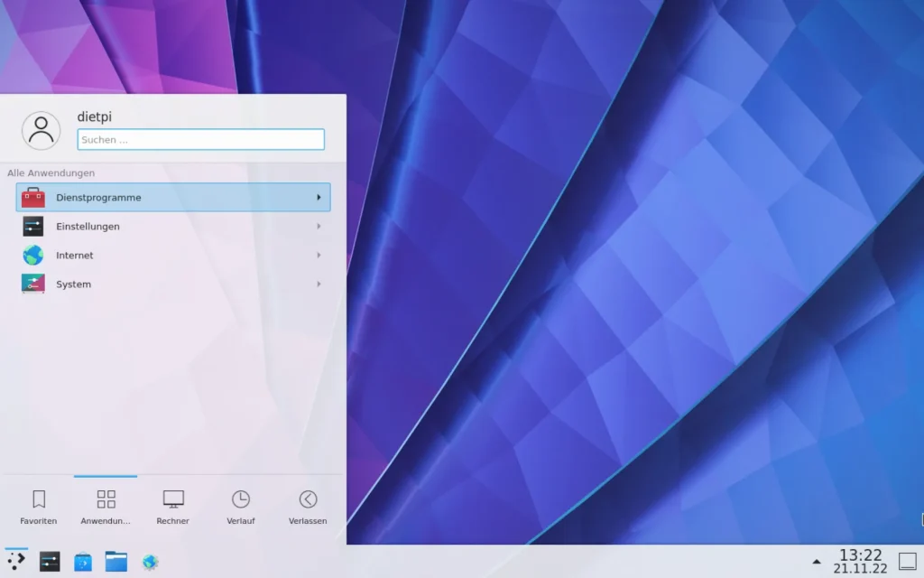Open the Dolphin file manager taskbar icon
The width and height of the screenshot is (924, 578).
(x=115, y=562)
